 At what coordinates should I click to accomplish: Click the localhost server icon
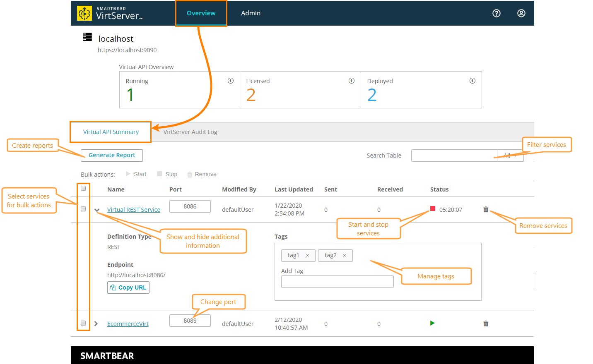(87, 37)
